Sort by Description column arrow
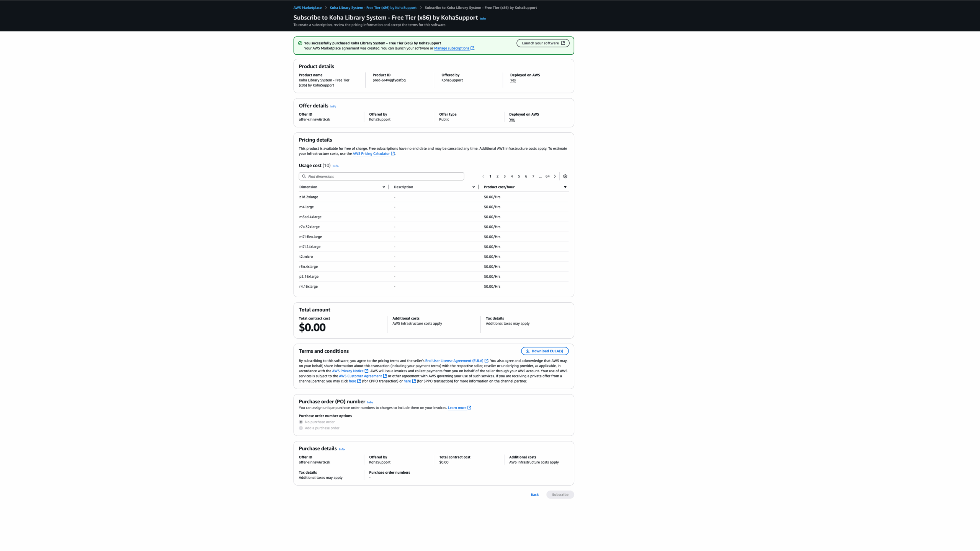This screenshot has height=551, width=980. (x=474, y=187)
